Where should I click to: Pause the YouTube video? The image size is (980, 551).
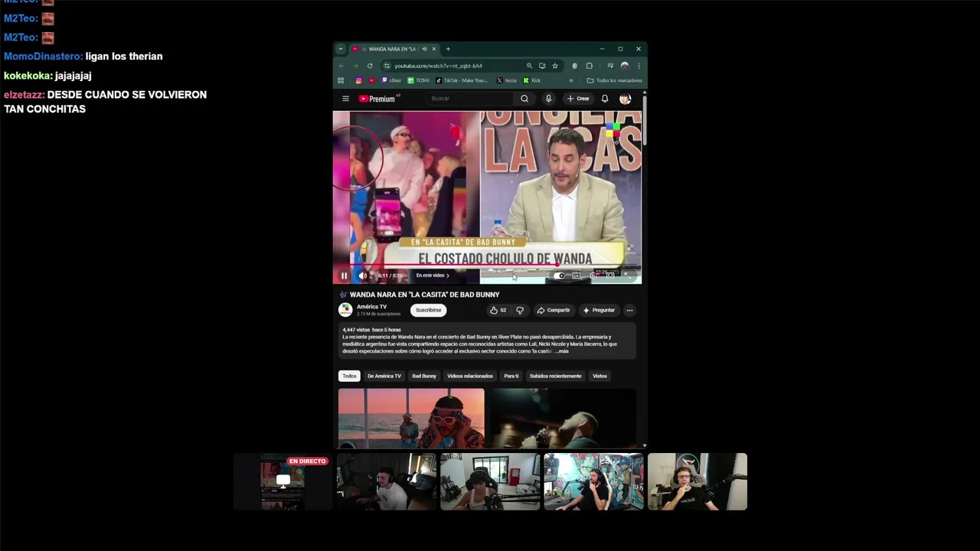coord(344,275)
